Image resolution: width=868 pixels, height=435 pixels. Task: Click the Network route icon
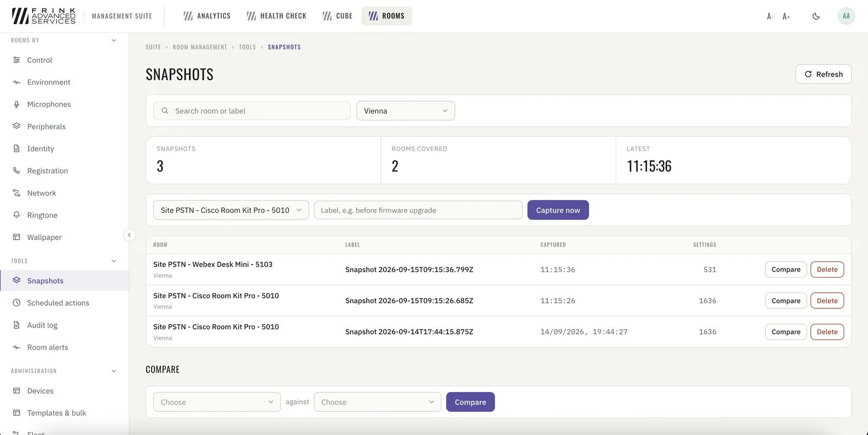16,193
